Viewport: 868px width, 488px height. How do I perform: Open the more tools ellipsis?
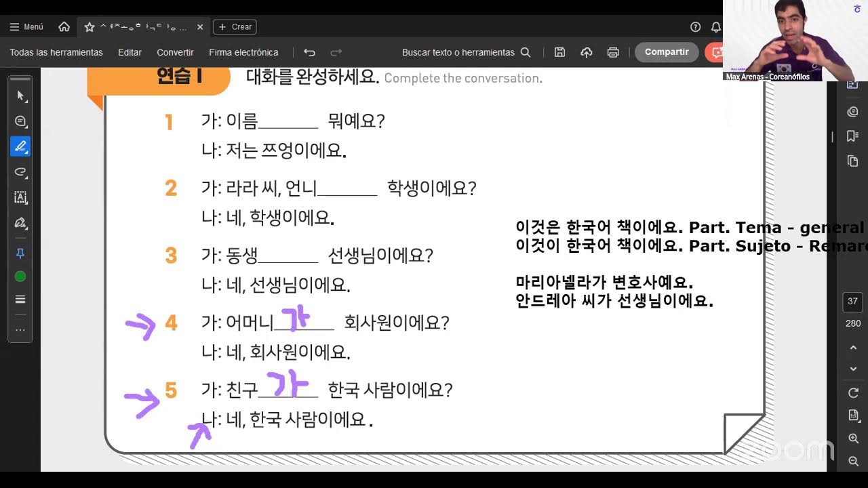point(20,330)
